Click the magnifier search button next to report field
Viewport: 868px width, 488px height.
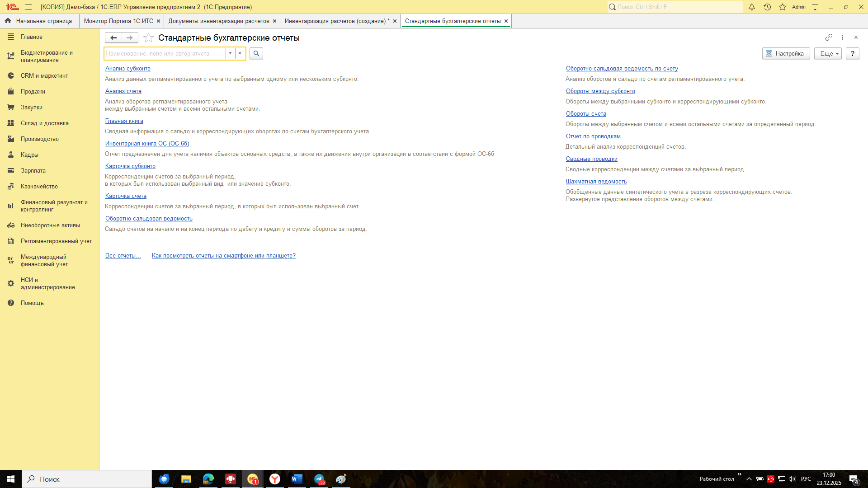pos(256,53)
